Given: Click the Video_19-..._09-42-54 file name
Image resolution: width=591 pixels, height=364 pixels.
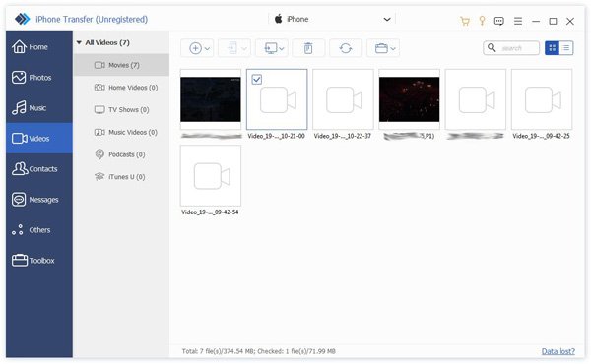Looking at the screenshot, I should tap(210, 212).
